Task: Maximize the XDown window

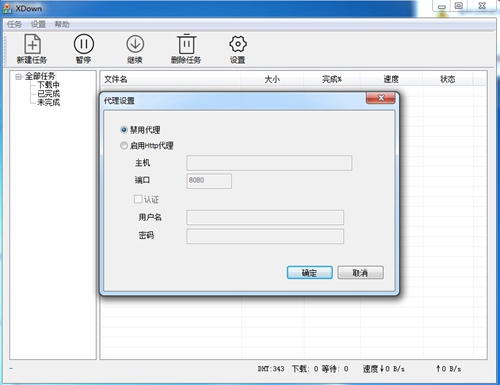Action: click(x=459, y=6)
